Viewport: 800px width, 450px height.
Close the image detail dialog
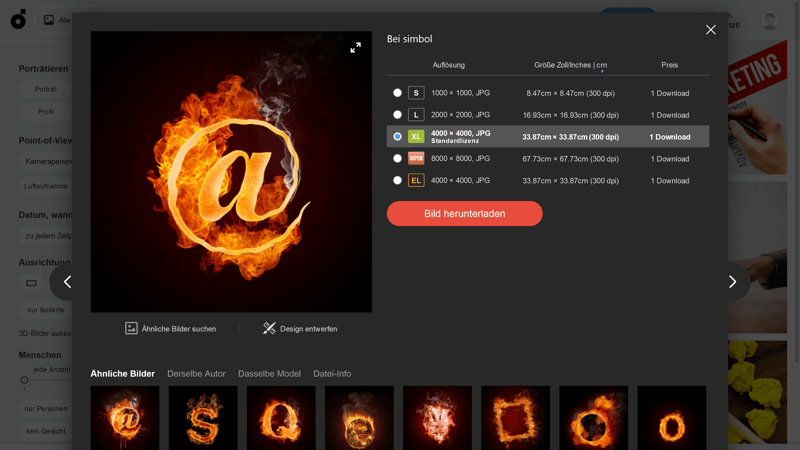click(711, 30)
